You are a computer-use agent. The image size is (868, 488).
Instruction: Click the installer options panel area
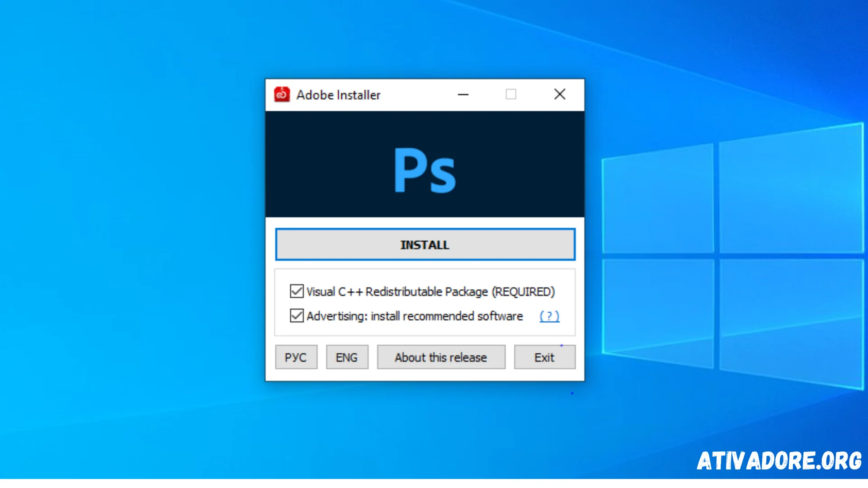click(x=425, y=302)
